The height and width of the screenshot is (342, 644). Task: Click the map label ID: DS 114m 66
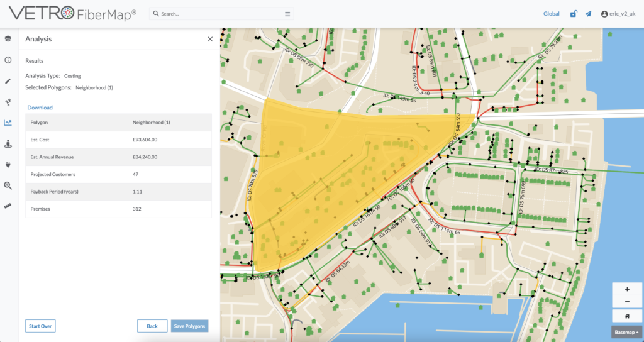click(x=445, y=226)
